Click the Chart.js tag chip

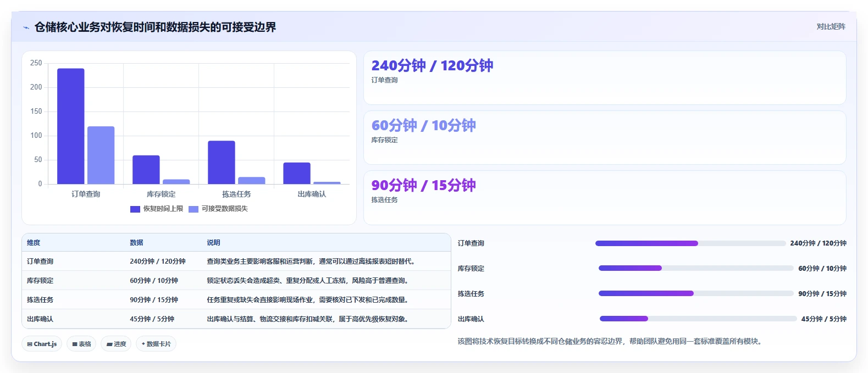(x=42, y=344)
